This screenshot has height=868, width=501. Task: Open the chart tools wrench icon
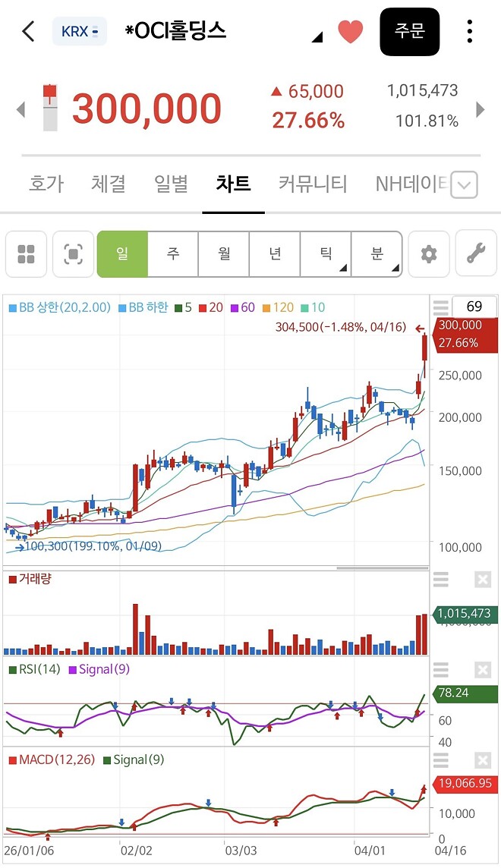(476, 253)
